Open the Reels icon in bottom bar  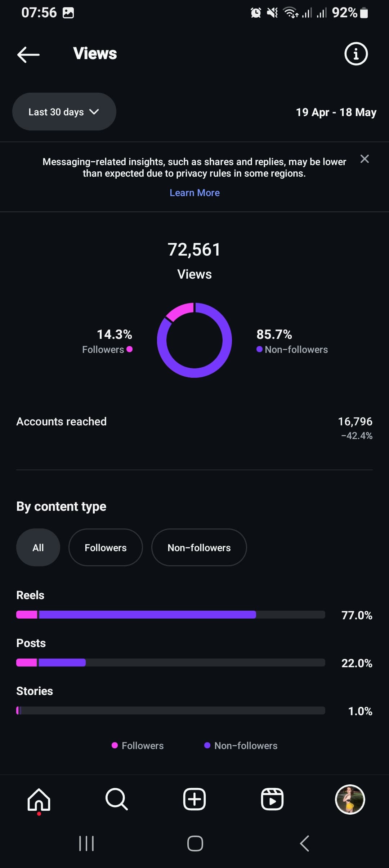pyautogui.click(x=272, y=799)
